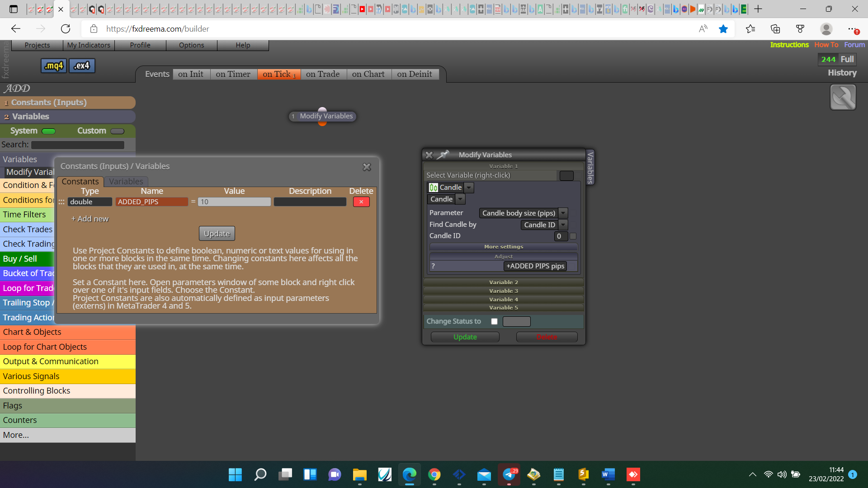Expand the Candle body size parameter dropdown
The image size is (868, 488).
click(x=563, y=213)
